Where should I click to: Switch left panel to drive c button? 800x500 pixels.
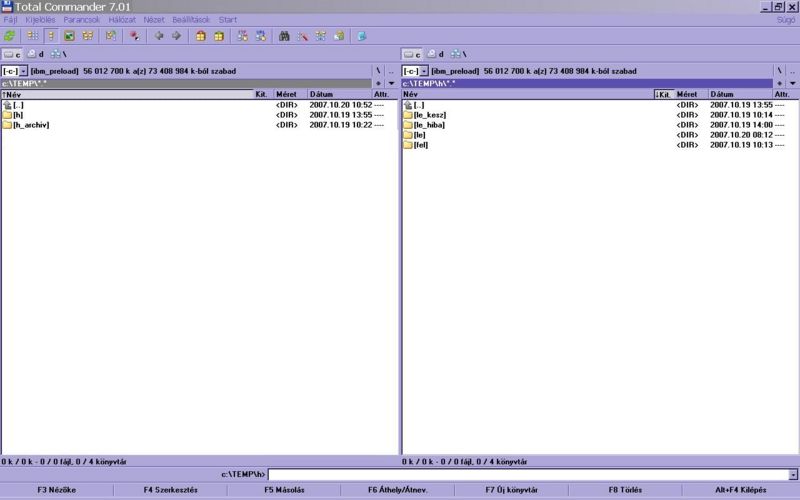point(12,54)
